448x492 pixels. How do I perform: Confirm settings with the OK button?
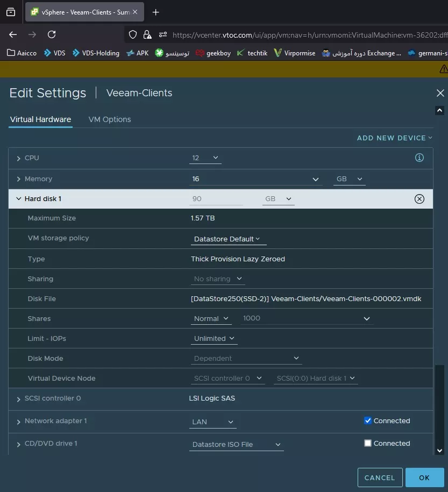(x=424, y=477)
